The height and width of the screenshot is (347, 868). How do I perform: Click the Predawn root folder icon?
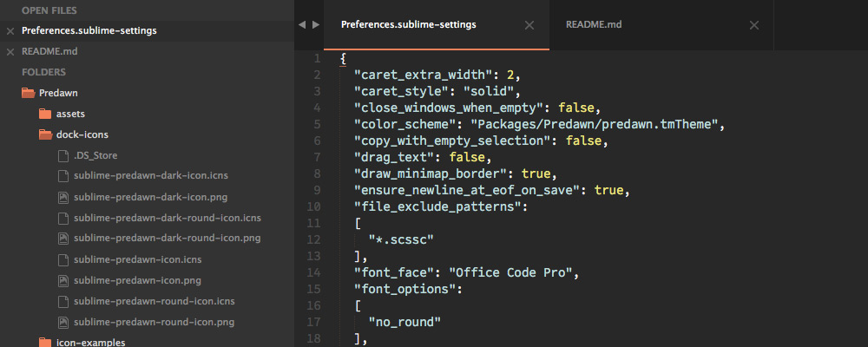(x=29, y=93)
